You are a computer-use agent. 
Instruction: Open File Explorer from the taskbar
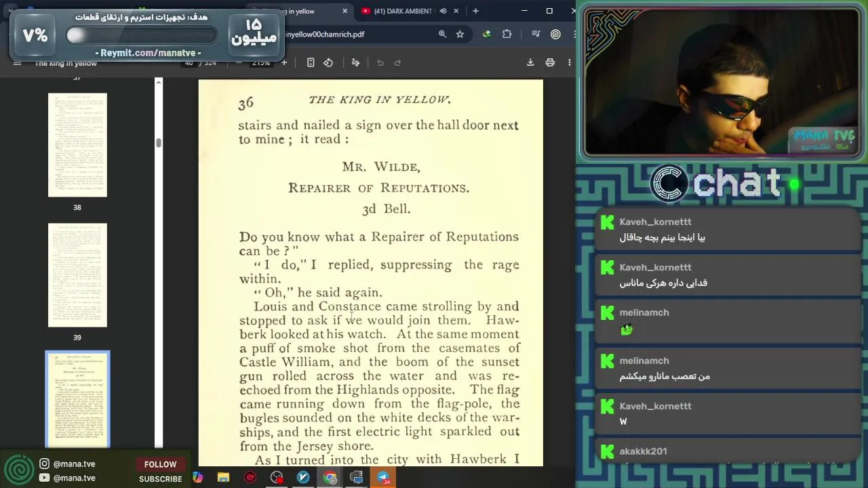click(x=223, y=478)
